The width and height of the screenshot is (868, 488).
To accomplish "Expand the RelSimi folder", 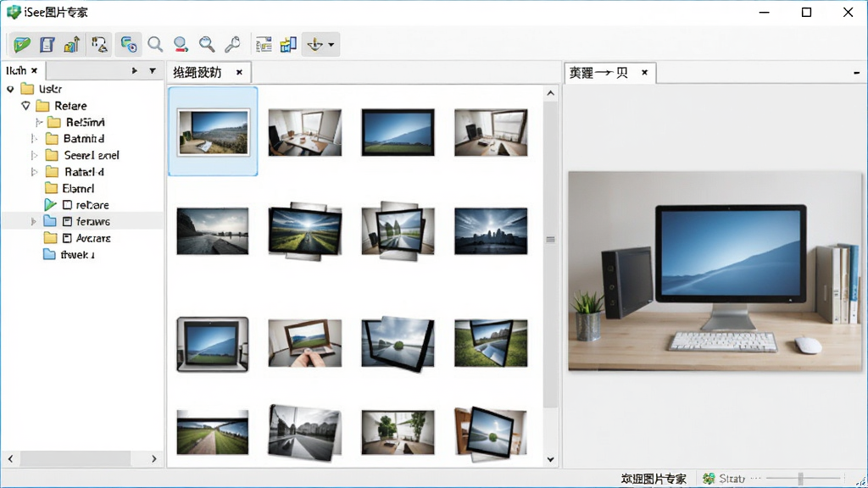I will tap(39, 122).
